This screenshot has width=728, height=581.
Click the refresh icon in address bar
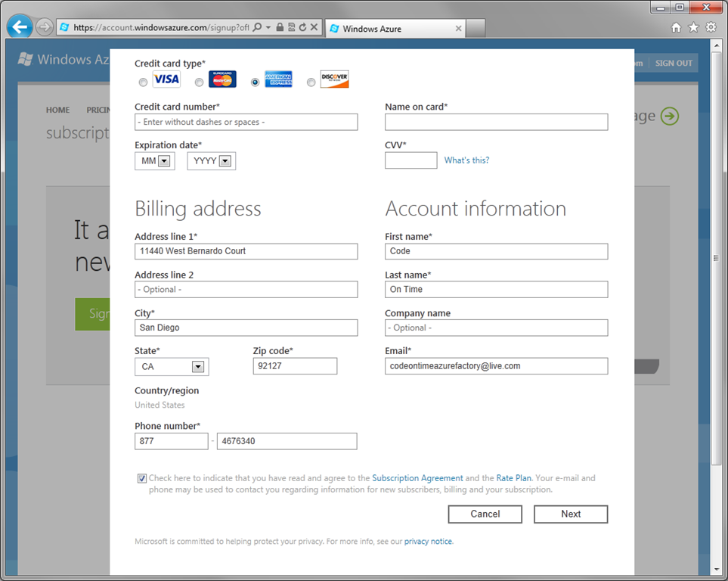pyautogui.click(x=302, y=27)
